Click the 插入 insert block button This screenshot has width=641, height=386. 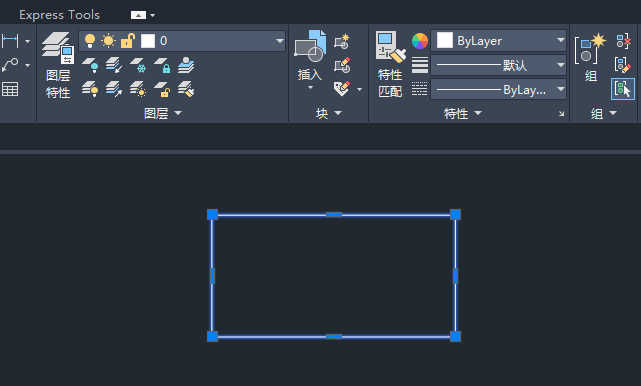[310, 54]
